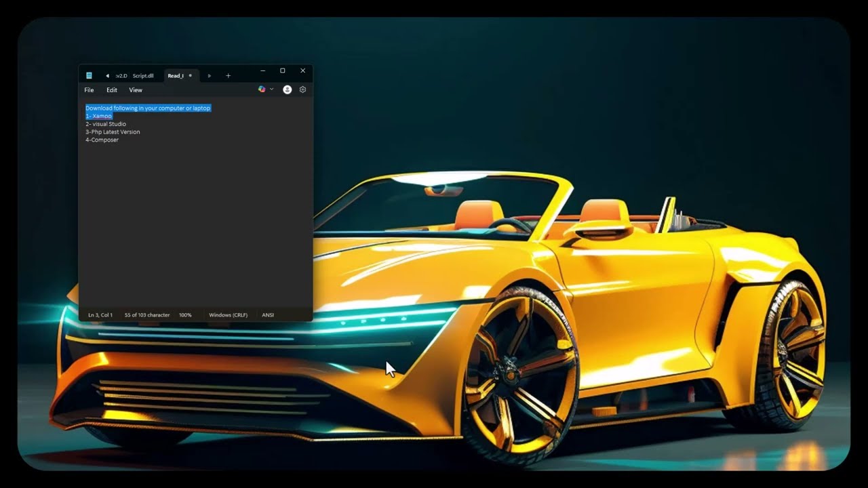Click the '2- visual Studio' line
The height and width of the screenshot is (488, 868).
click(x=106, y=124)
